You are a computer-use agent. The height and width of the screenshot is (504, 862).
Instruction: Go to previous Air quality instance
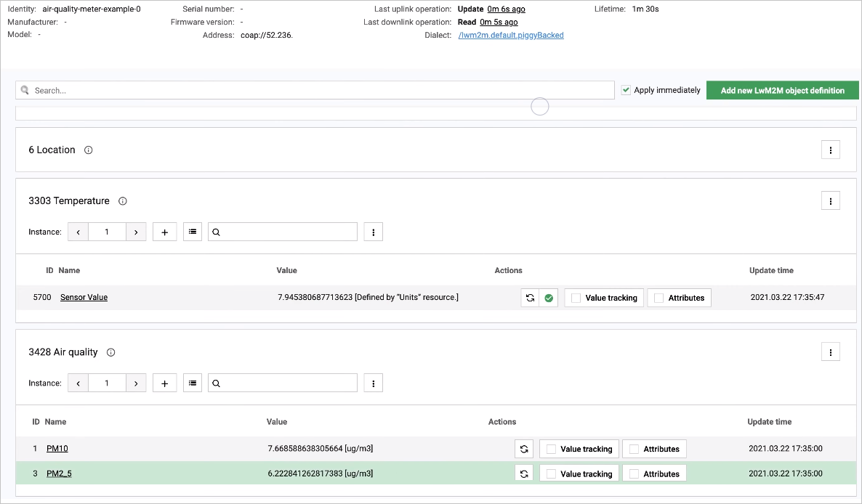point(78,383)
